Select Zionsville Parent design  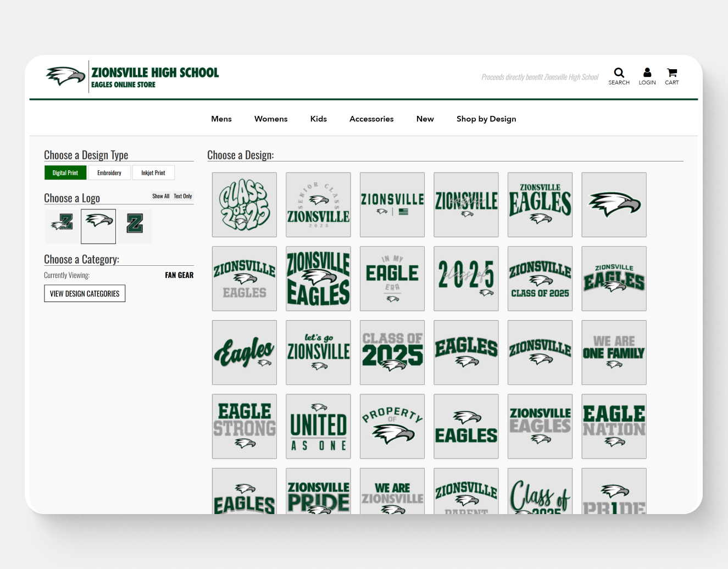click(466, 491)
